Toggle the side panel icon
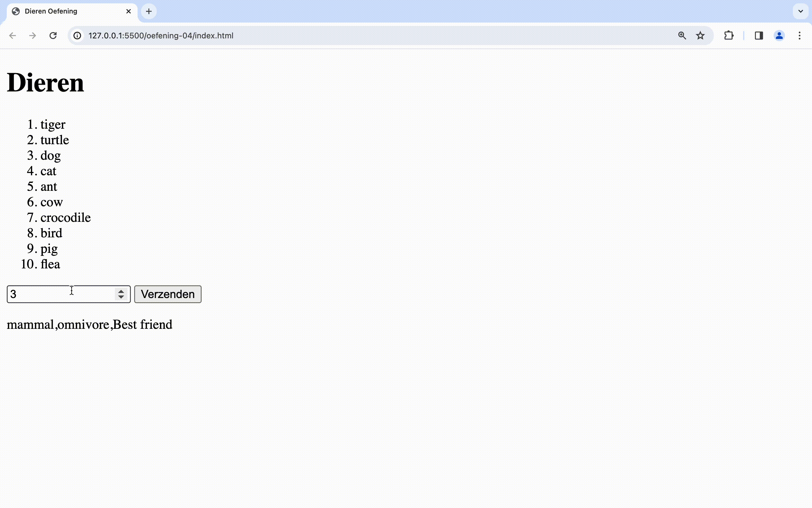The height and width of the screenshot is (508, 812). pos(759,36)
